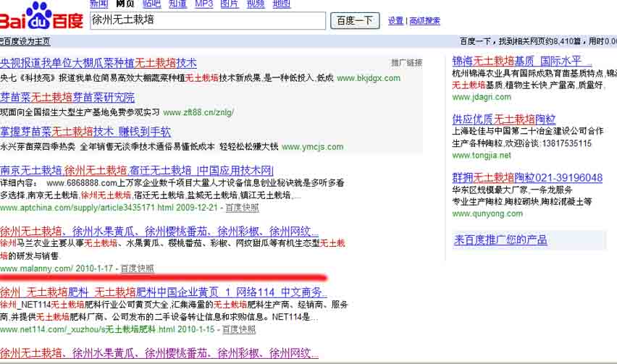Click snippet 现面向全国招生大型生产基地免费参观实习
This screenshot has width=617, height=364.
(x=80, y=112)
